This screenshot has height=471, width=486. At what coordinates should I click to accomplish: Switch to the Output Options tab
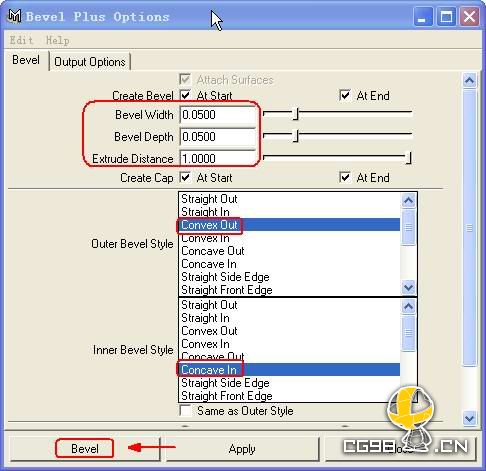(90, 62)
